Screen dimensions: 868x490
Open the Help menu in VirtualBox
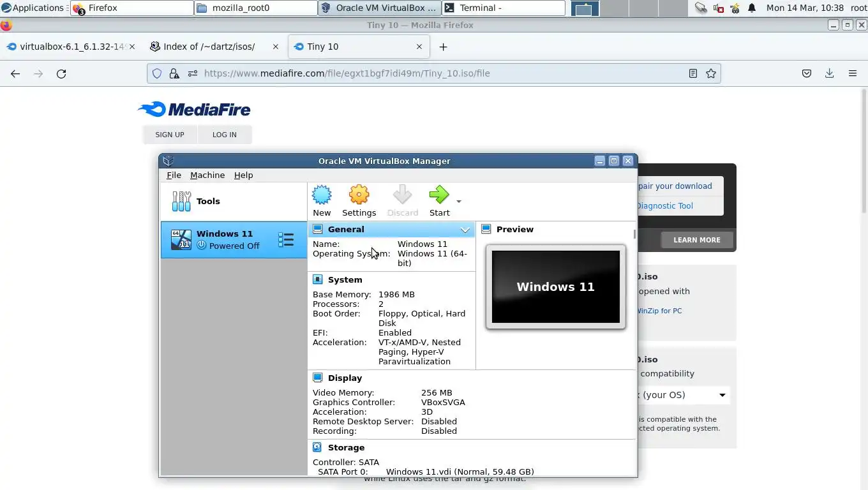pos(243,175)
